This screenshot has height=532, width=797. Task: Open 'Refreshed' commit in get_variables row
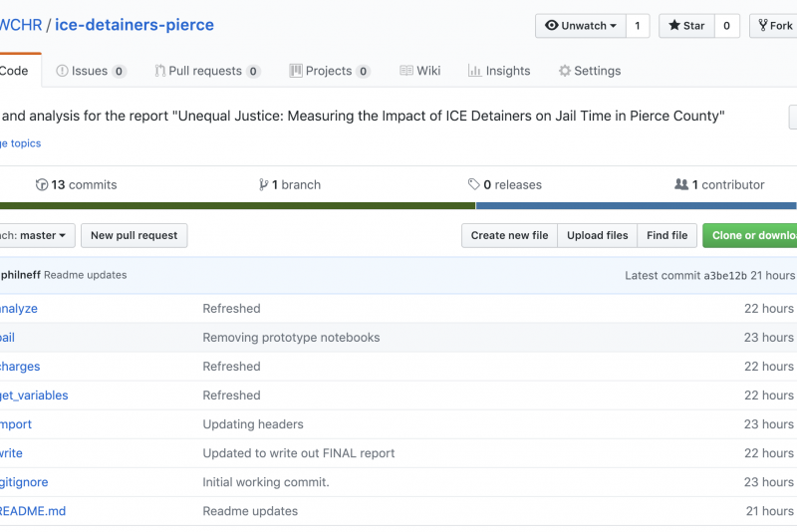coord(232,396)
